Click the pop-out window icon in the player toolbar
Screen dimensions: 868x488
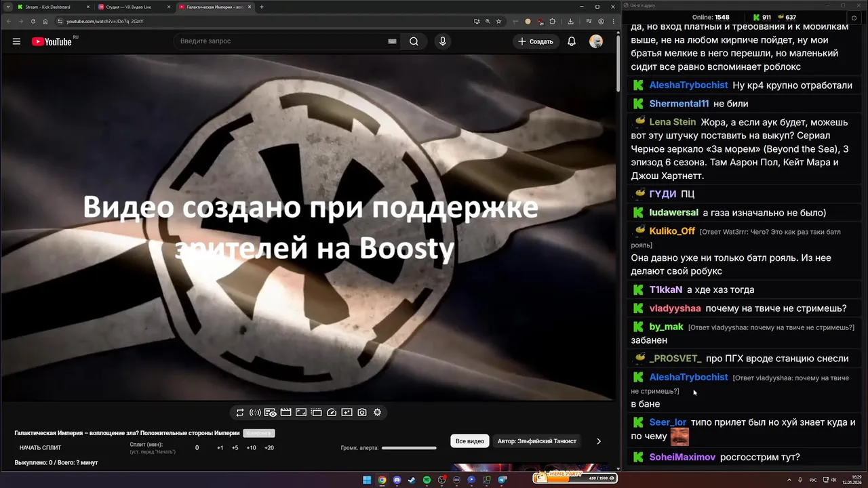coord(316,412)
